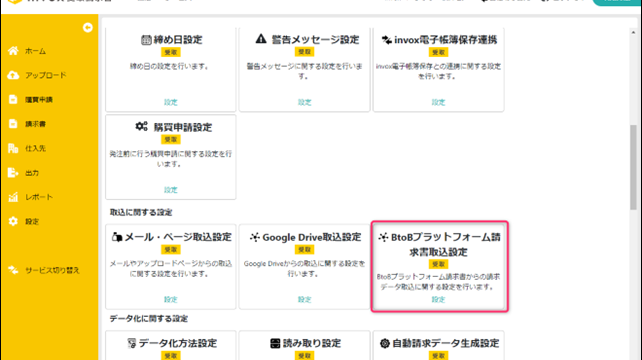
Task: Click 設定 link under メール・ページ取込設定
Action: (x=171, y=299)
